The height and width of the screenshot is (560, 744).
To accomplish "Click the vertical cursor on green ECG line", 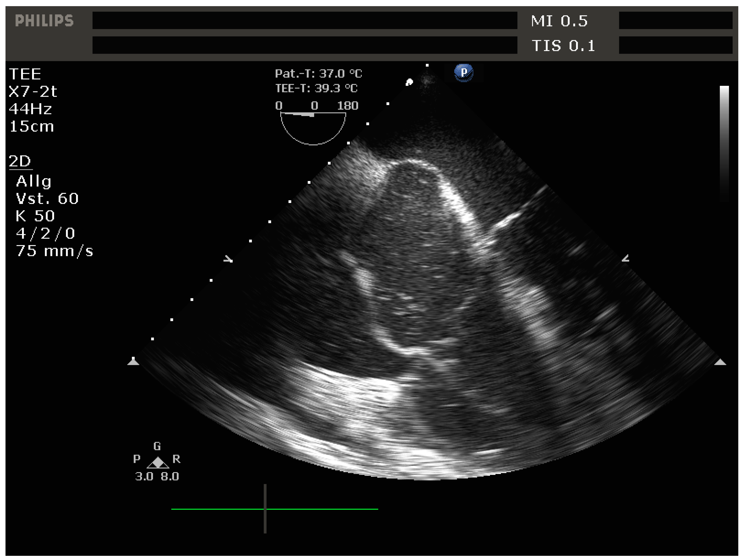I will (265, 509).
